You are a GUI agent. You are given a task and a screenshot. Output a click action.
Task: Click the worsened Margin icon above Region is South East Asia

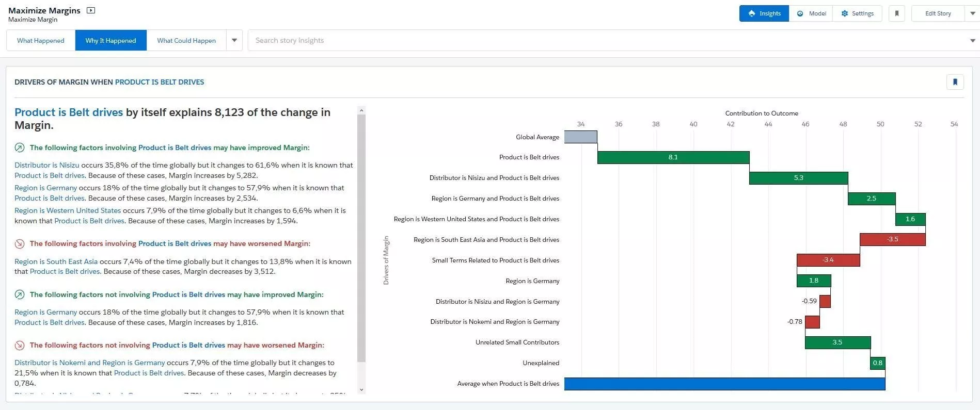(x=20, y=243)
